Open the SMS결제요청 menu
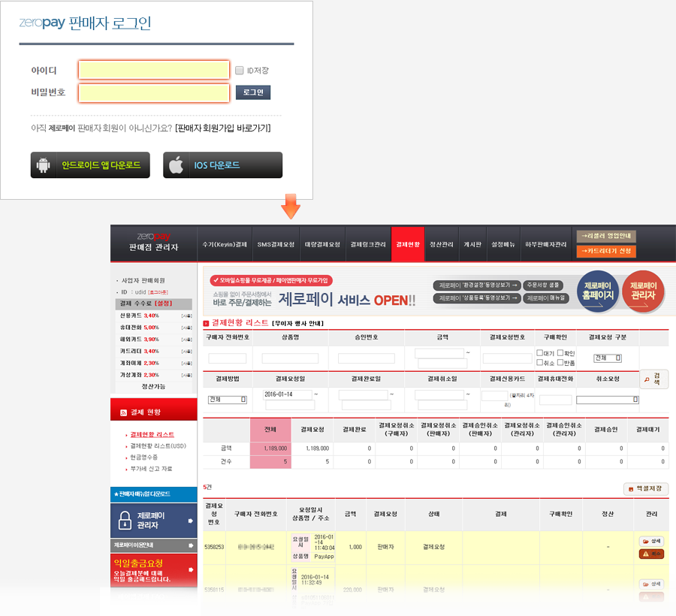The height and width of the screenshot is (616, 676). (276, 244)
